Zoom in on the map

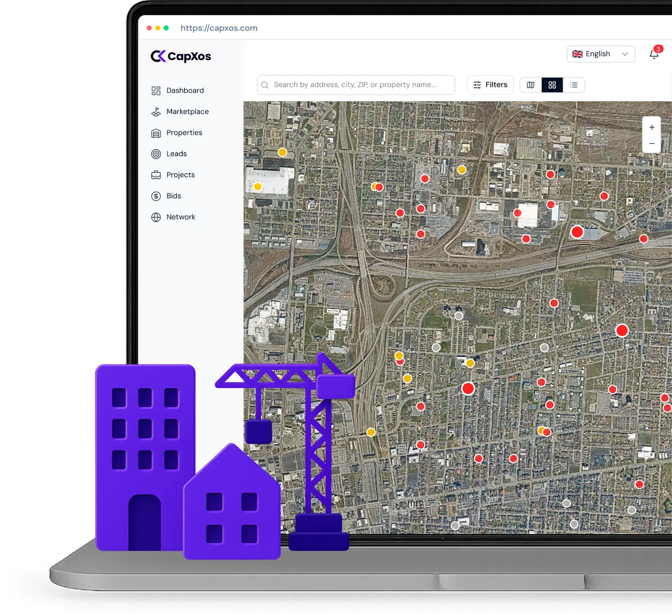(652, 127)
